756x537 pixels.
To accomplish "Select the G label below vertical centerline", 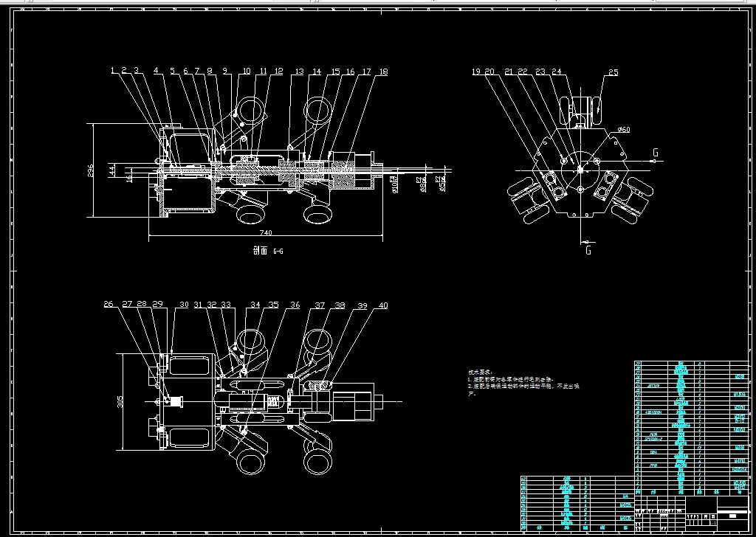I will (588, 251).
